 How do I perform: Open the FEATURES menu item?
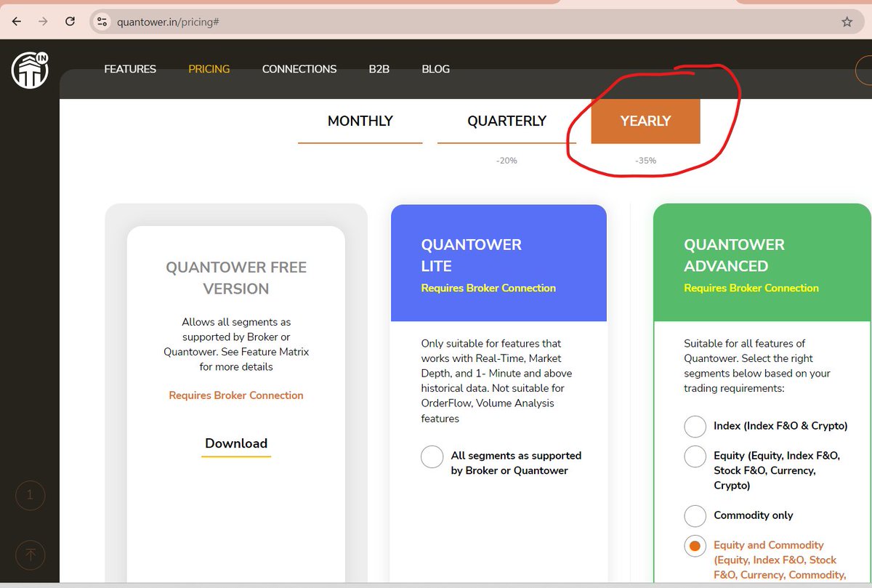point(130,69)
